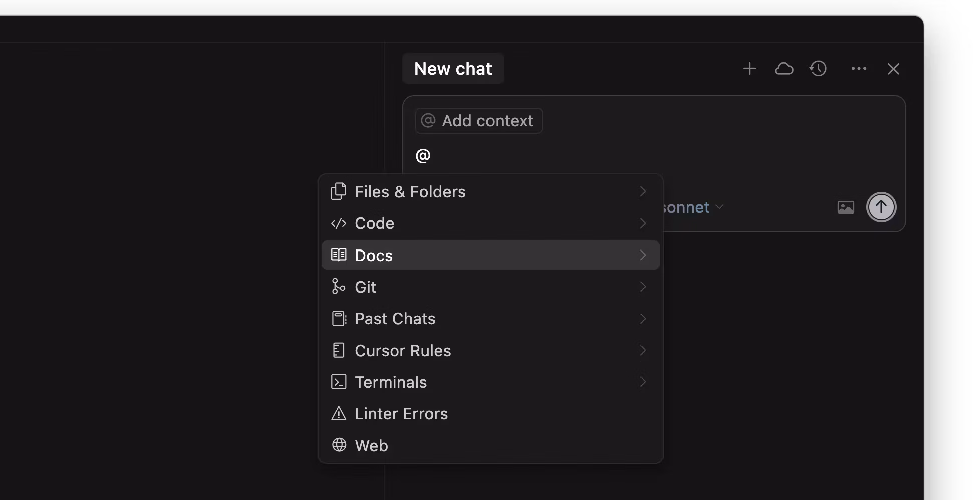Click the chat input text area
The width and height of the screenshot is (980, 500).
pos(651,156)
